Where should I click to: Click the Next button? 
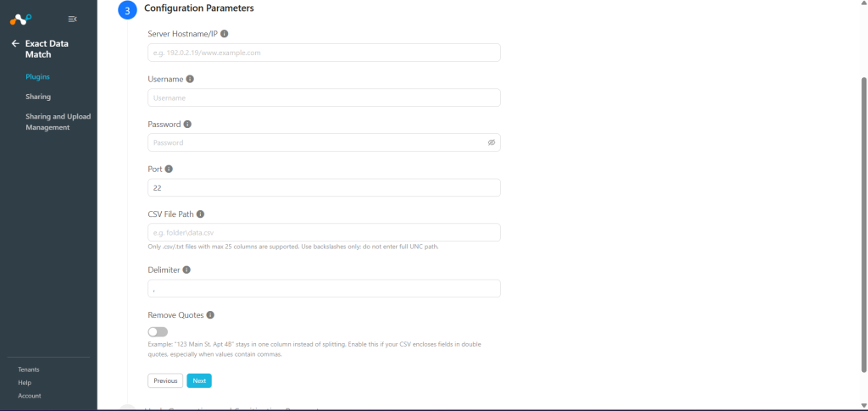coord(199,380)
